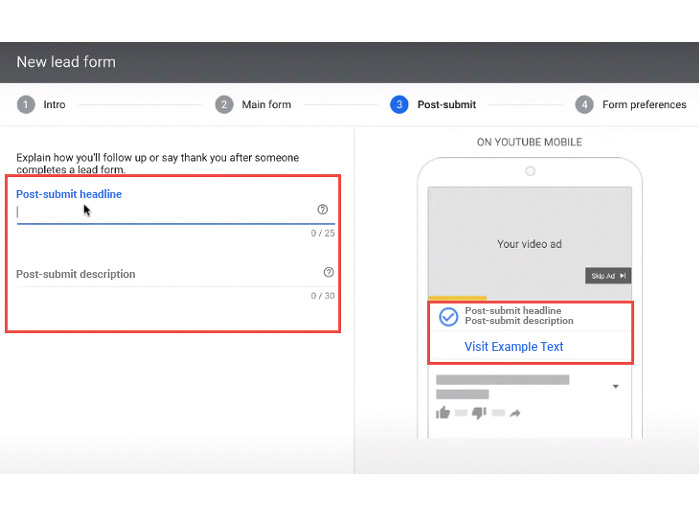Click the step 4 Form preferences circle
The width and height of the screenshot is (699, 516).
(584, 104)
